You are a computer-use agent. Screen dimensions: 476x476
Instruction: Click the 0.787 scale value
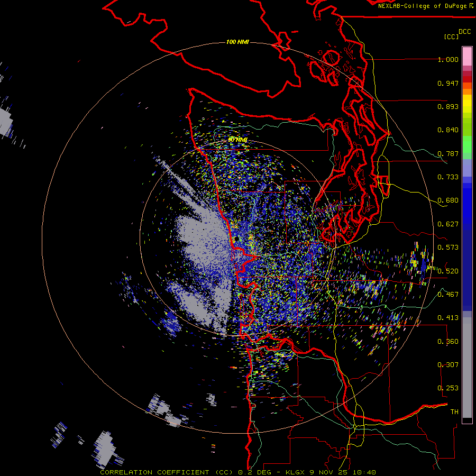point(448,153)
